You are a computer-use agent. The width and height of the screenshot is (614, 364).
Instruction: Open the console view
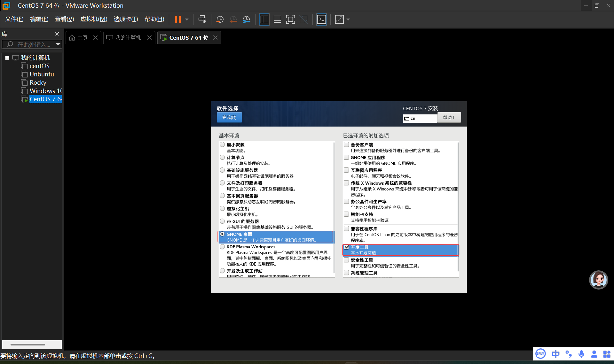[321, 19]
